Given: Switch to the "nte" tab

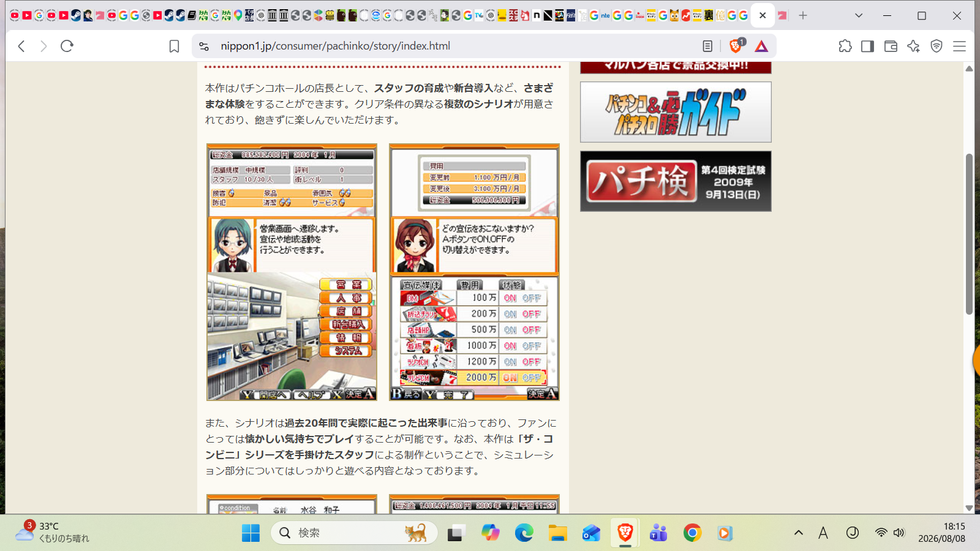Looking at the screenshot, I should 605,15.
